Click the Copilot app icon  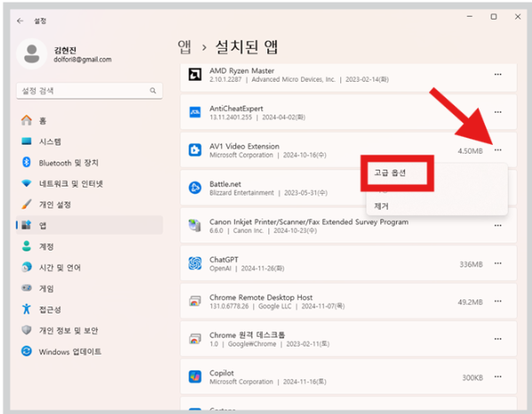195,377
